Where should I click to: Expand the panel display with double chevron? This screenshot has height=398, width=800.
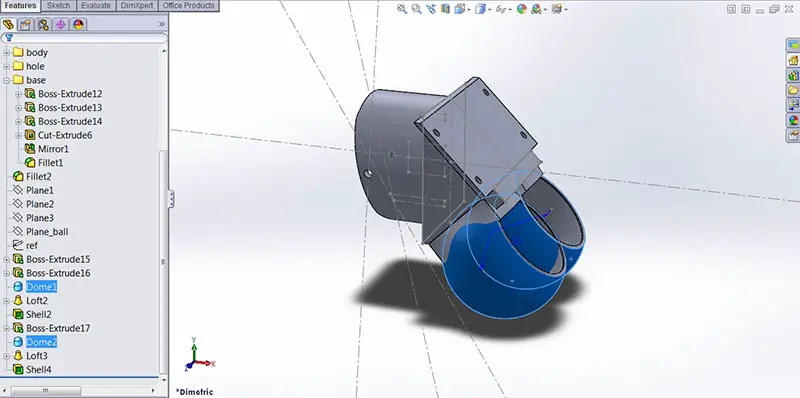pos(162,24)
